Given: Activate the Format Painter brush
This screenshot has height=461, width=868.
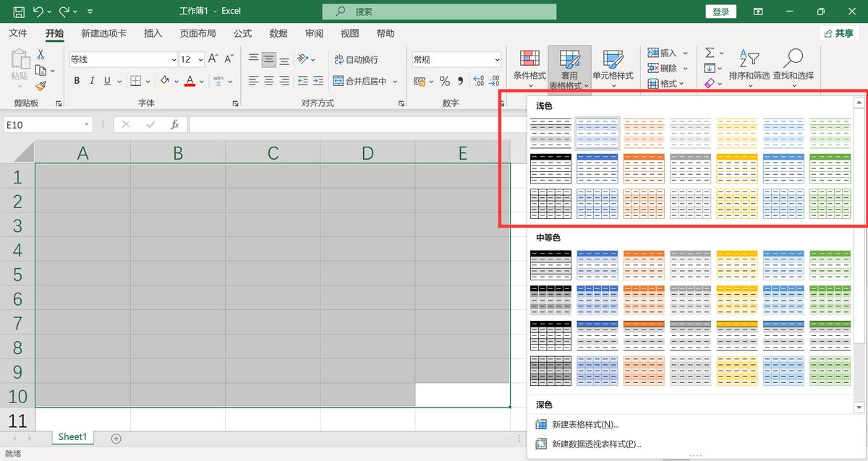Looking at the screenshot, I should coord(41,86).
